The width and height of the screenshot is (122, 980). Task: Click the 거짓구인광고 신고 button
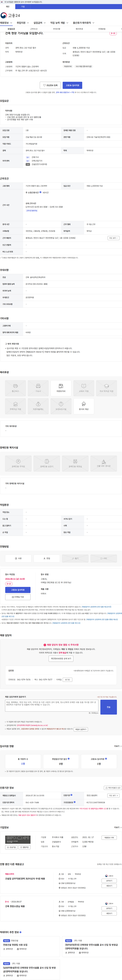113,788
